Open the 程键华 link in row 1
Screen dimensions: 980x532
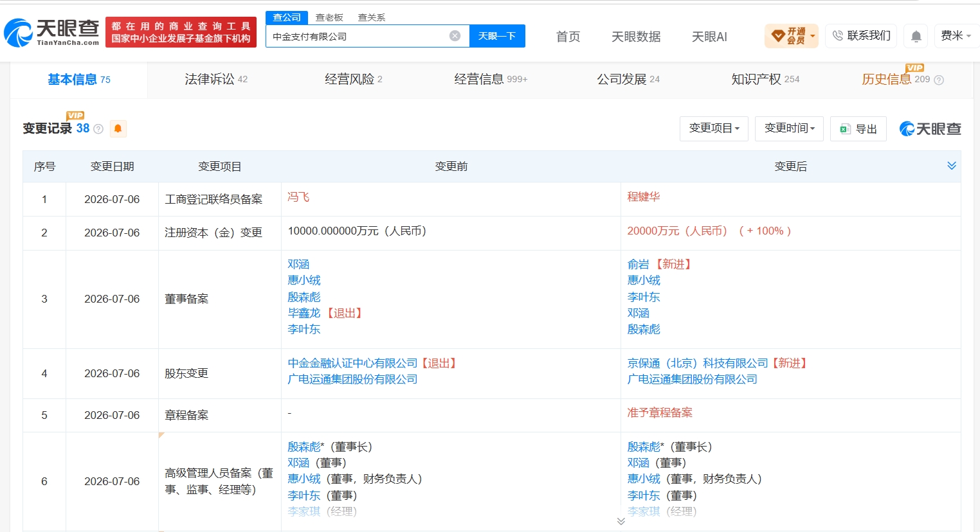point(644,197)
